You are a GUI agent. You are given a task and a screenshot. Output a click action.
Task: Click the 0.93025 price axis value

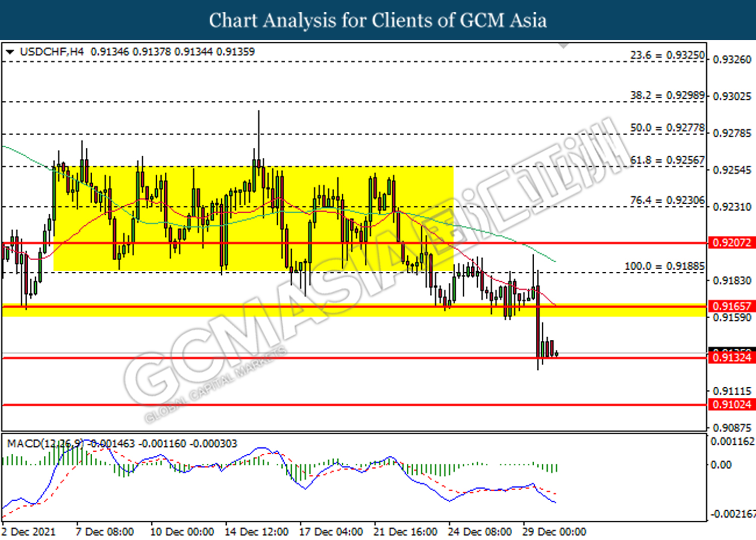click(732, 96)
